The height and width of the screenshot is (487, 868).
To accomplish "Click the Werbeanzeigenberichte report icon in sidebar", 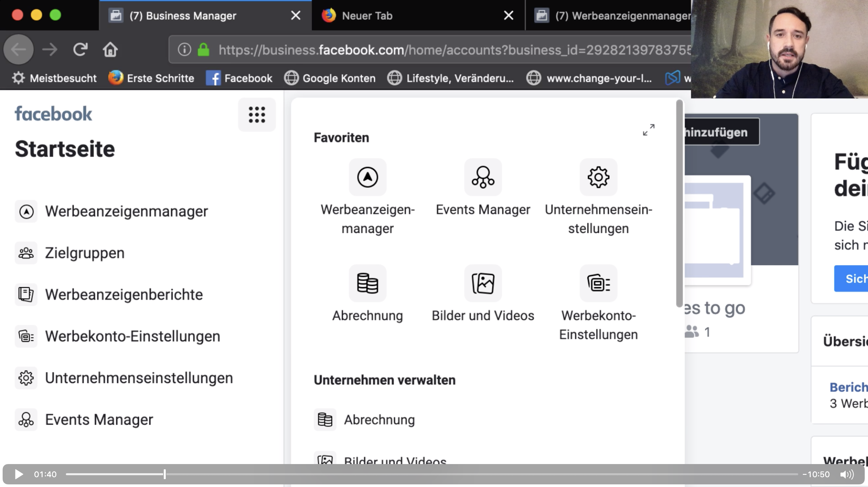I will [x=26, y=295].
